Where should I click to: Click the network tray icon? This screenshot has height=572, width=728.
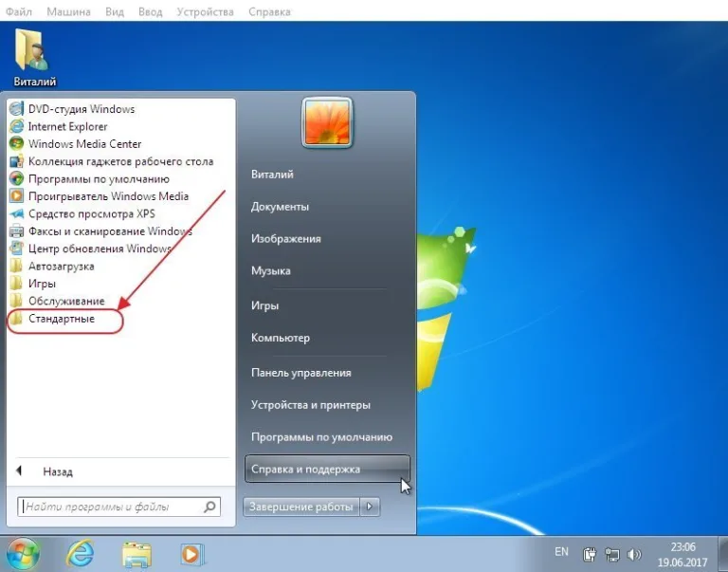(x=612, y=554)
